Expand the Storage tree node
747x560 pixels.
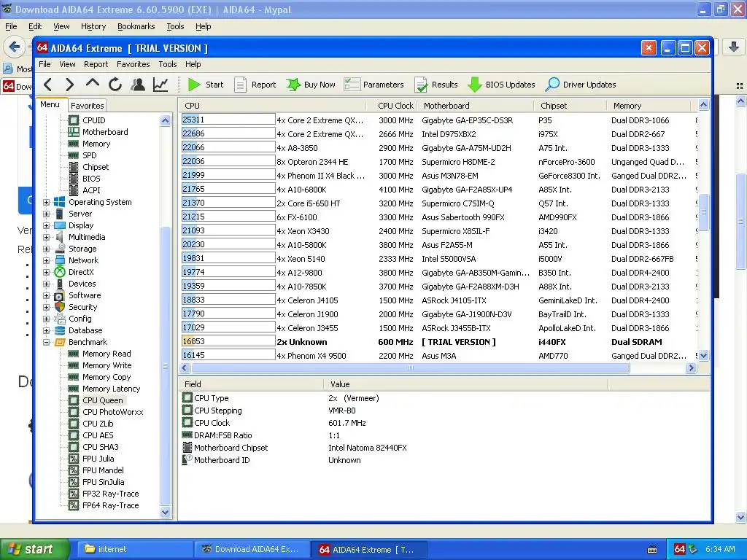coord(46,249)
